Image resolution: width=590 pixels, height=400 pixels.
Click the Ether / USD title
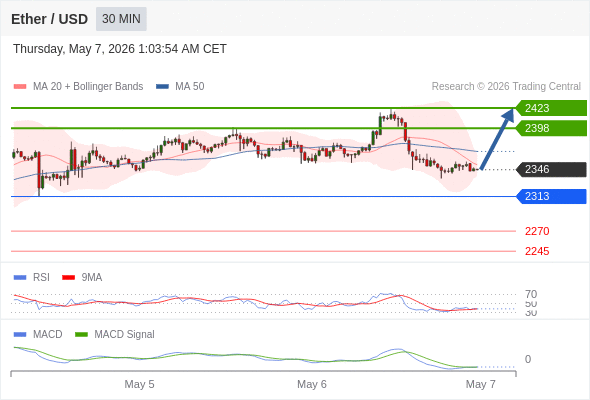pos(49,19)
